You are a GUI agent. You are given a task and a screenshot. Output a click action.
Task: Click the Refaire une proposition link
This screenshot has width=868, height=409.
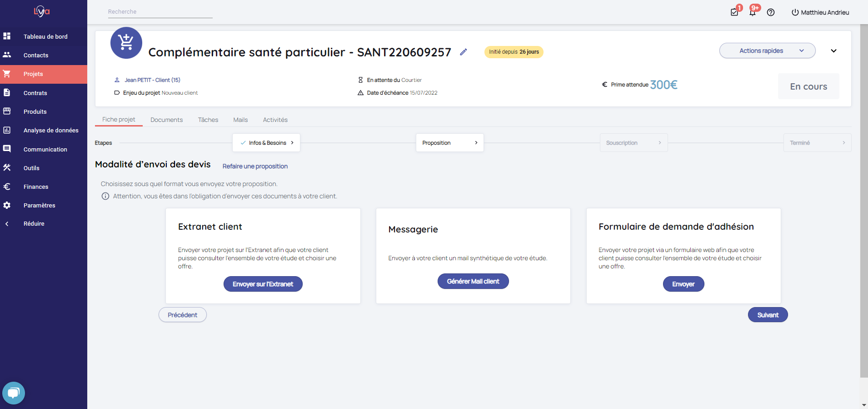click(255, 166)
